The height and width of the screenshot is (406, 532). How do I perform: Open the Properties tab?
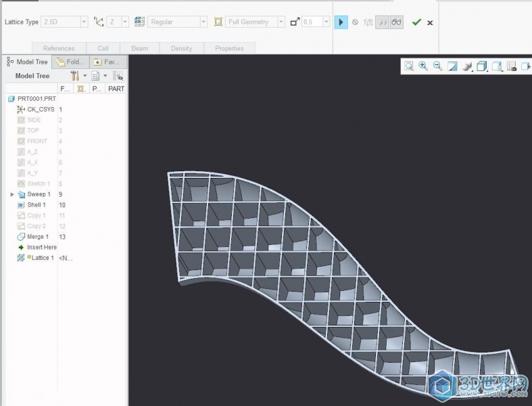click(229, 48)
